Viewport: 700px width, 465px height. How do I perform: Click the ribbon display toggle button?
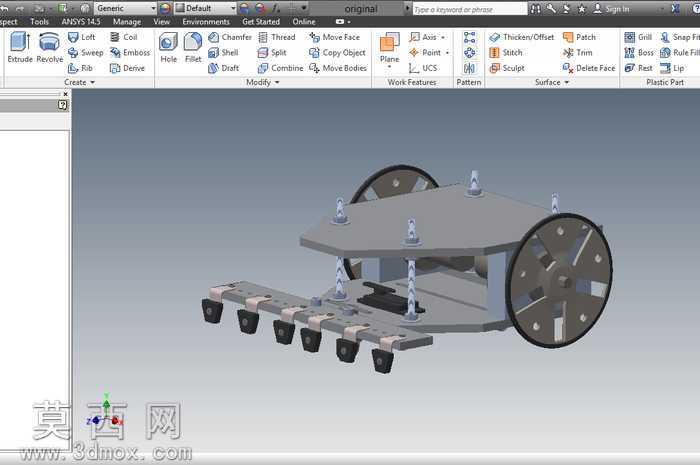pyautogui.click(x=340, y=21)
